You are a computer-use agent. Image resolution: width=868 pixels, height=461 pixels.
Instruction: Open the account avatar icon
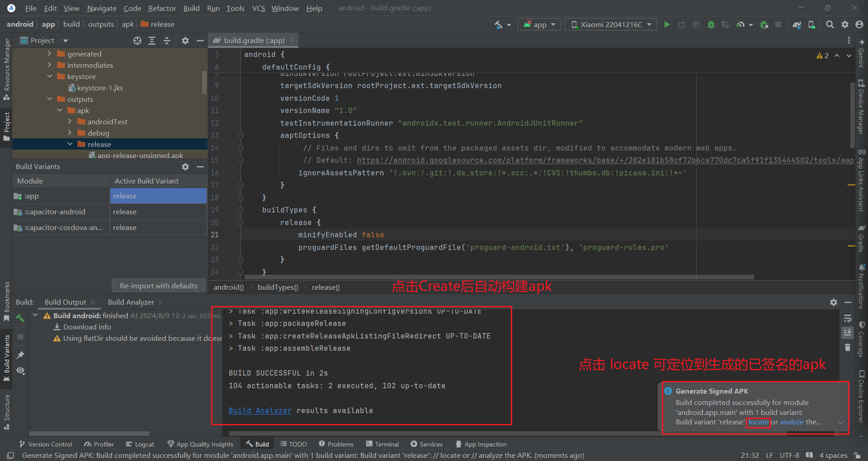(x=859, y=24)
